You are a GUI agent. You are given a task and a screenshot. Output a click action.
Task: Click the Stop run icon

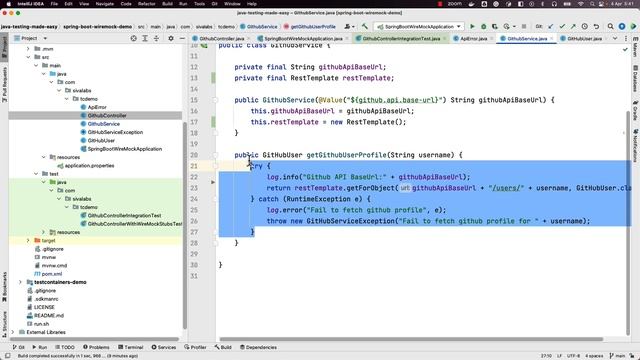click(524, 27)
